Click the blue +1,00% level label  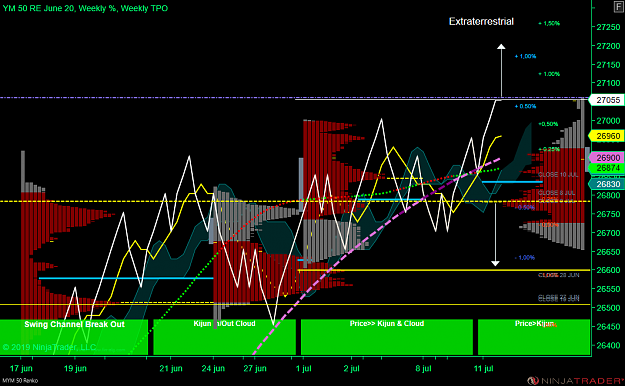(525, 56)
